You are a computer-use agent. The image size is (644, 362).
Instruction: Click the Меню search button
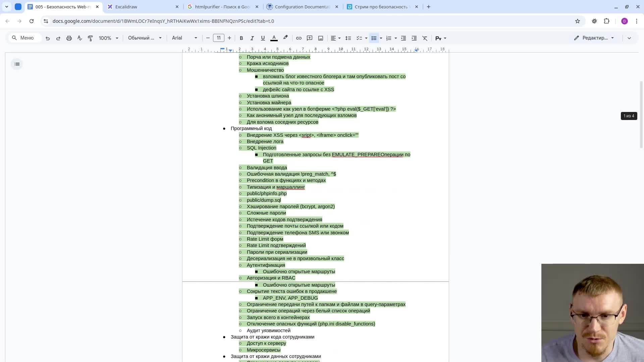[x=23, y=38]
